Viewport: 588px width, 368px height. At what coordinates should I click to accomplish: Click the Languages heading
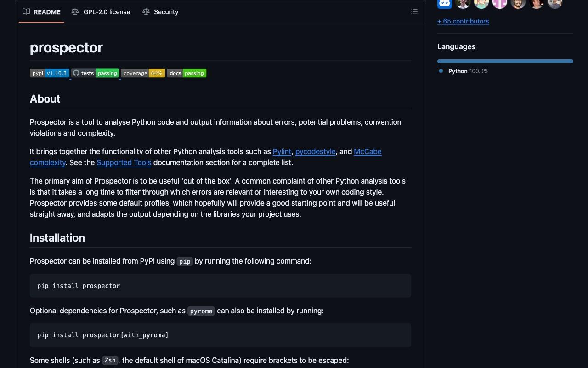click(456, 46)
